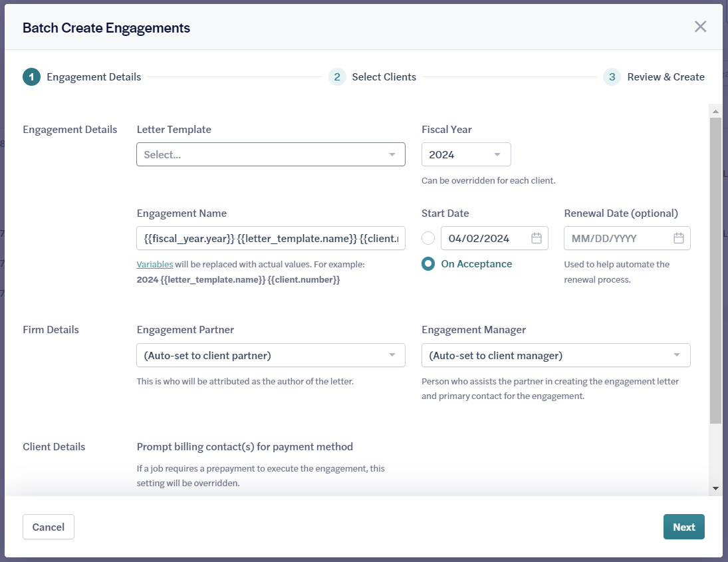This screenshot has height=562, width=728.
Task: Open the Letter Template dropdown
Action: coord(271,155)
